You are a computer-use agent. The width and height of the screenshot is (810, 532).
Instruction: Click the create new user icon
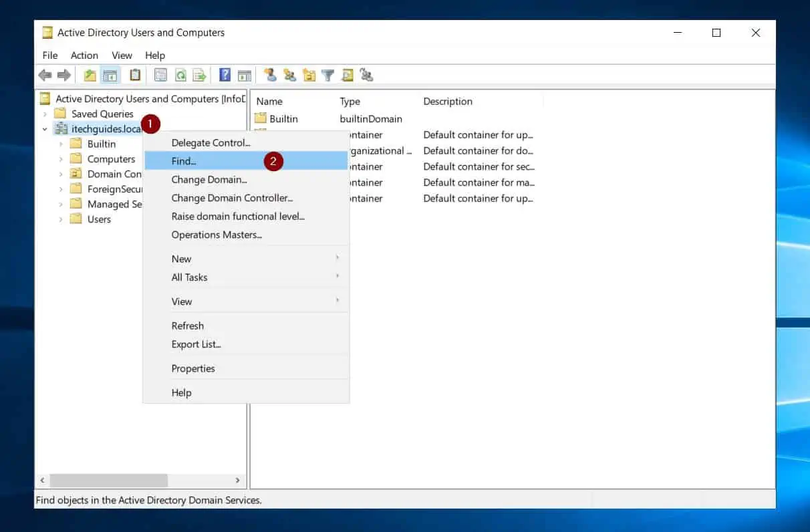[x=270, y=76]
